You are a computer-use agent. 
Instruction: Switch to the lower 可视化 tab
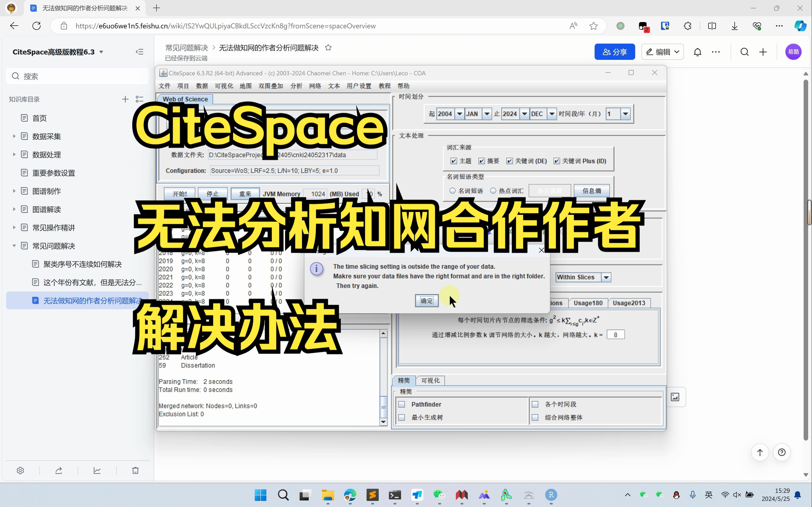(430, 381)
